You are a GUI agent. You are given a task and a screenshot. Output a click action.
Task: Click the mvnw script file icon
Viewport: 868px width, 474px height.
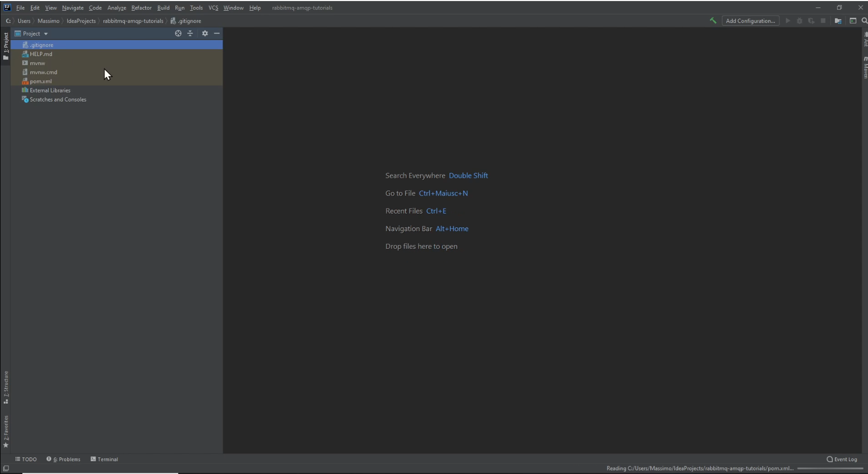(x=25, y=63)
